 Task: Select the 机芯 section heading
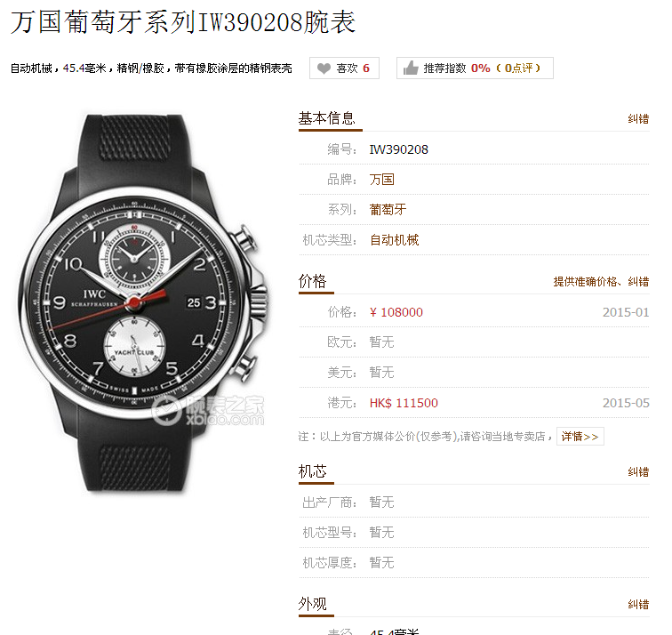pyautogui.click(x=312, y=471)
